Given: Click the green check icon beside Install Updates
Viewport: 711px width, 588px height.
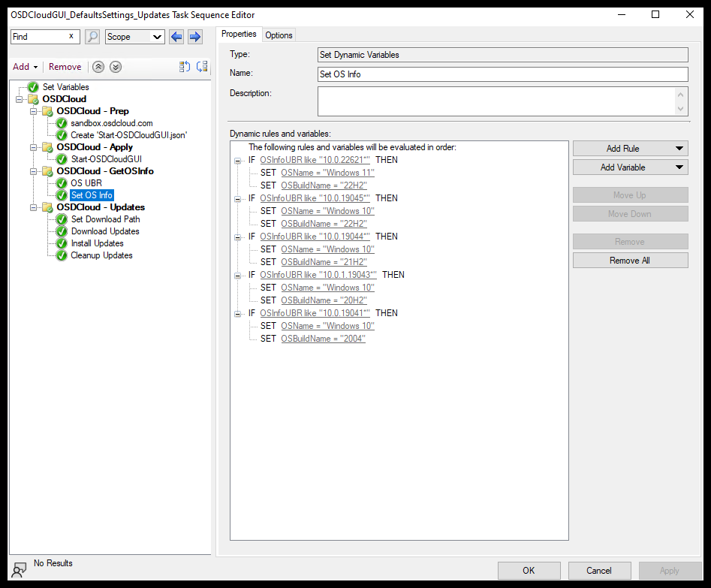Looking at the screenshot, I should coord(61,243).
